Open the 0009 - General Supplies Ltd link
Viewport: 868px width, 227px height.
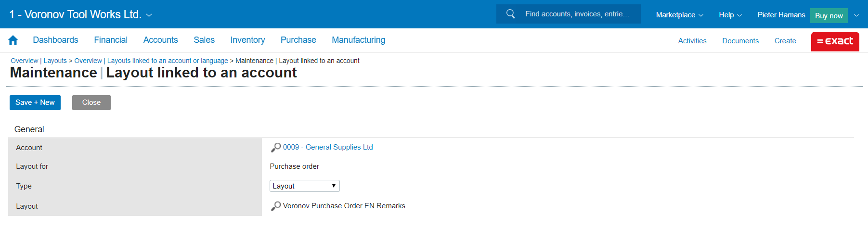point(328,147)
